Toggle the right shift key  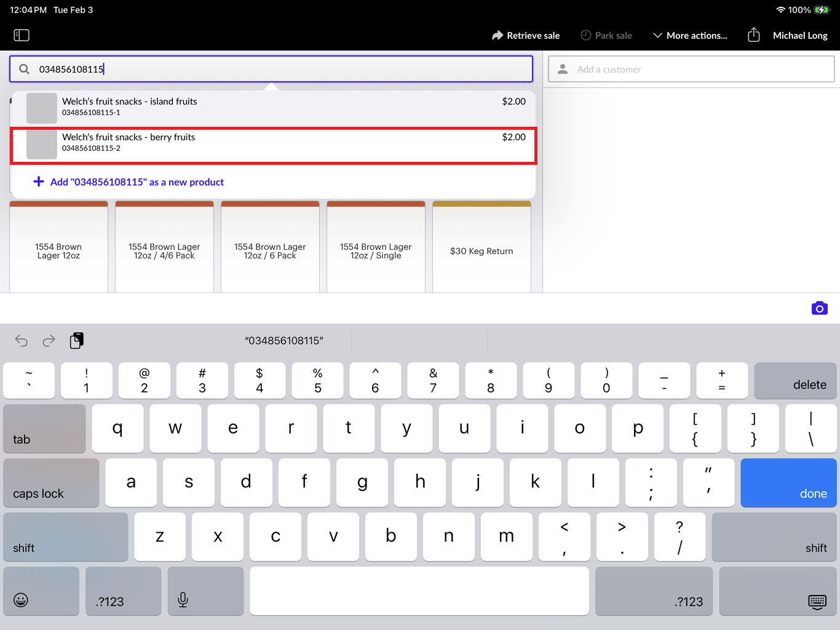774,537
